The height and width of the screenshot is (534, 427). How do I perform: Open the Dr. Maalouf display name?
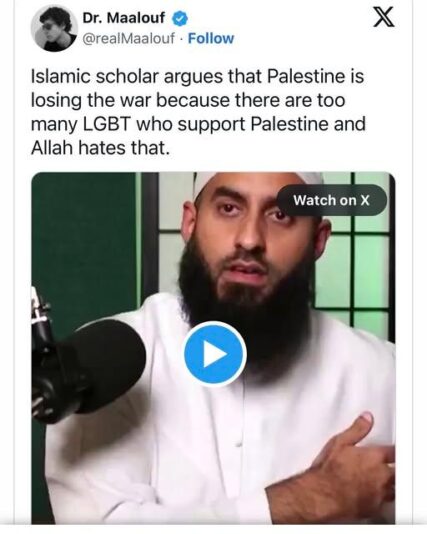pos(124,18)
